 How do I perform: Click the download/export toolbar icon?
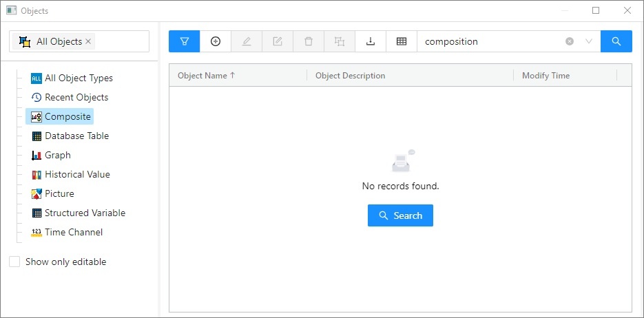(371, 41)
